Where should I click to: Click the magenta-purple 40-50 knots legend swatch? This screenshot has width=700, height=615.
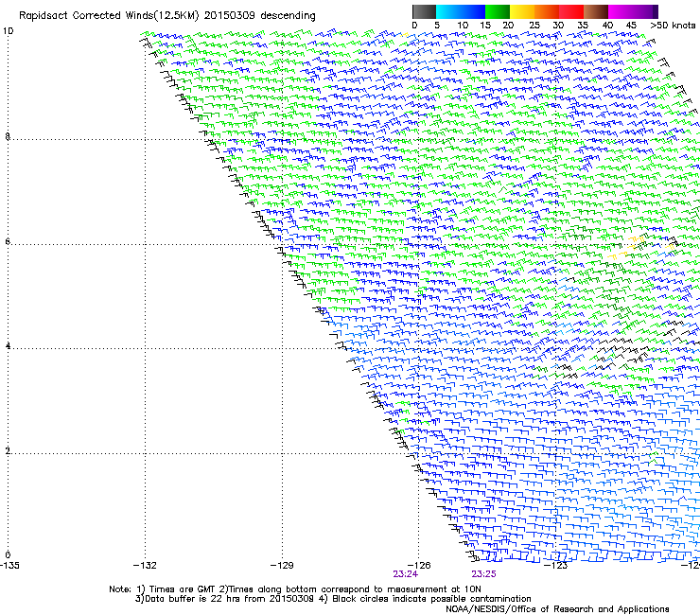(633, 11)
